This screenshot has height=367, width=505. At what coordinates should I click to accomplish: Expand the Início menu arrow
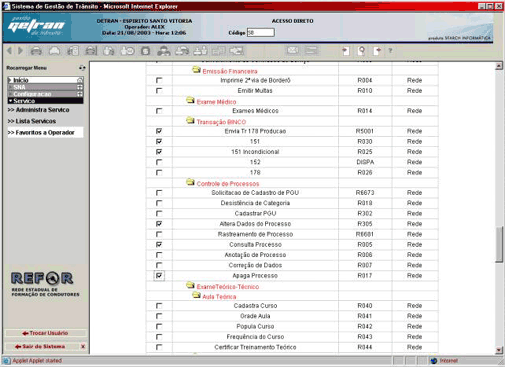10,80
